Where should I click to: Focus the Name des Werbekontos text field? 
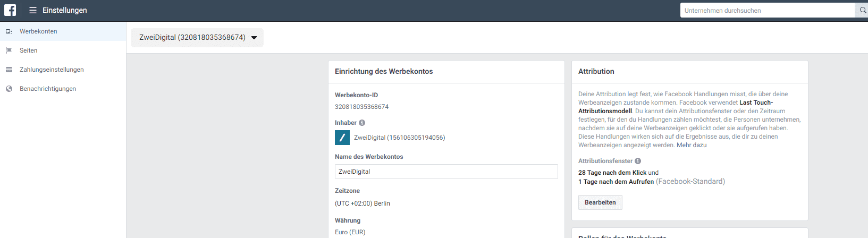(446, 172)
